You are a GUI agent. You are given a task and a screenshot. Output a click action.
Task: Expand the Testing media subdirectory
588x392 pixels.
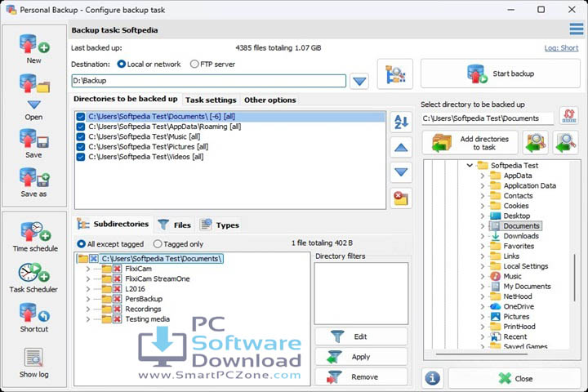click(x=87, y=319)
